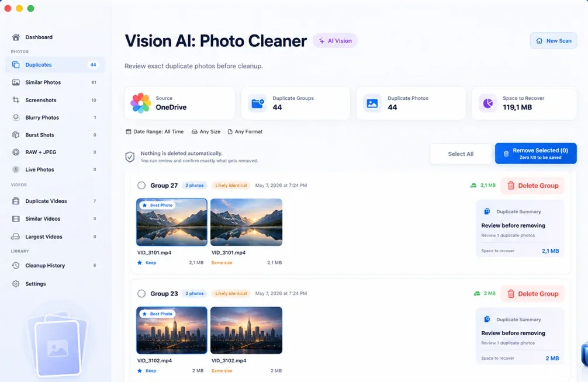Image resolution: width=588 pixels, height=382 pixels.
Task: Open the Any Format filter
Action: 245,131
